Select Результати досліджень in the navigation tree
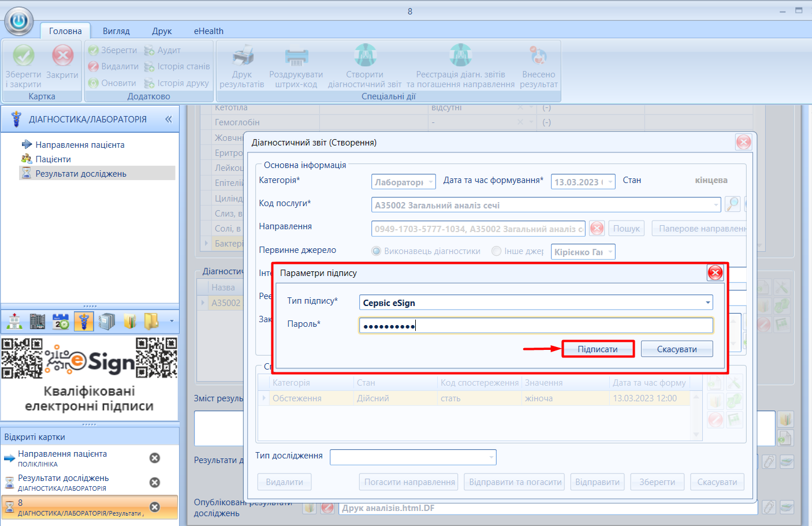The image size is (812, 526). point(81,174)
